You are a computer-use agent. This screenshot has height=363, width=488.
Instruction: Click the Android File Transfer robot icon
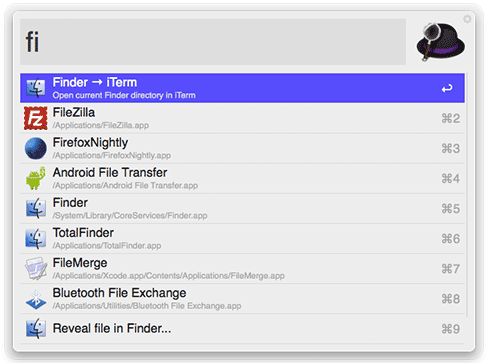(x=36, y=178)
